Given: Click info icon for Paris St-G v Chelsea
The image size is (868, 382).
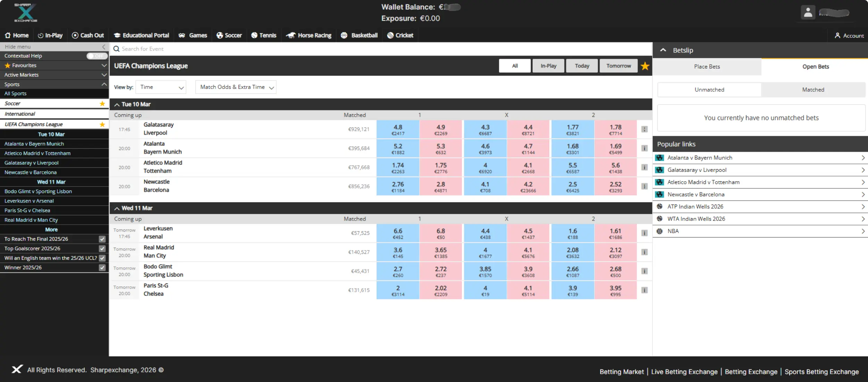Looking at the screenshot, I should 644,290.
